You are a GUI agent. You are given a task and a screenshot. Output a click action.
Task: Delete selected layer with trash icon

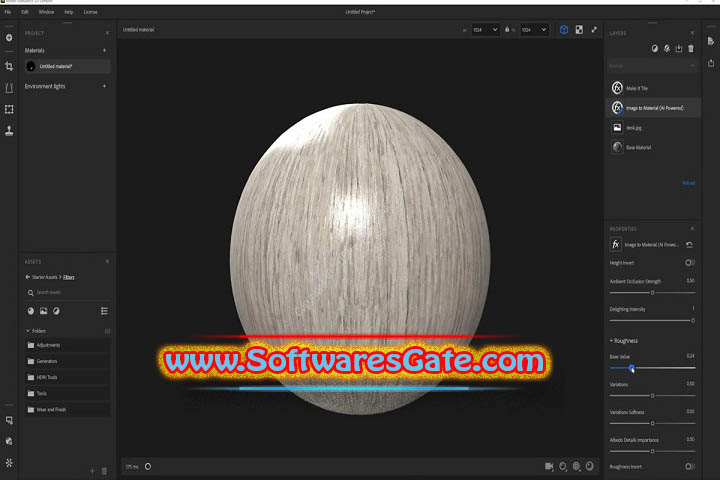click(691, 49)
